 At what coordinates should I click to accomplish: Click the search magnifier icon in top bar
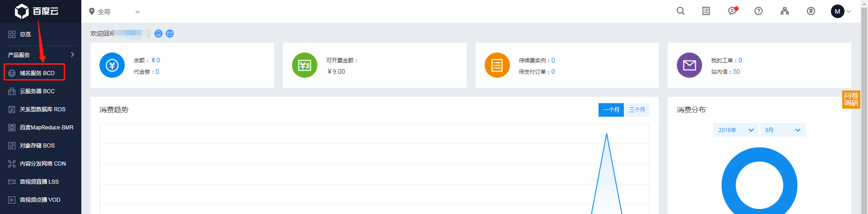680,11
